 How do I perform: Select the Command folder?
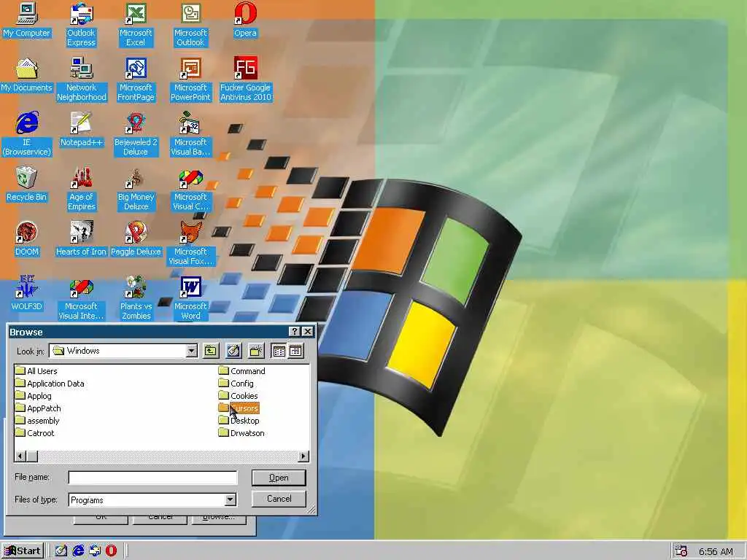(x=242, y=371)
